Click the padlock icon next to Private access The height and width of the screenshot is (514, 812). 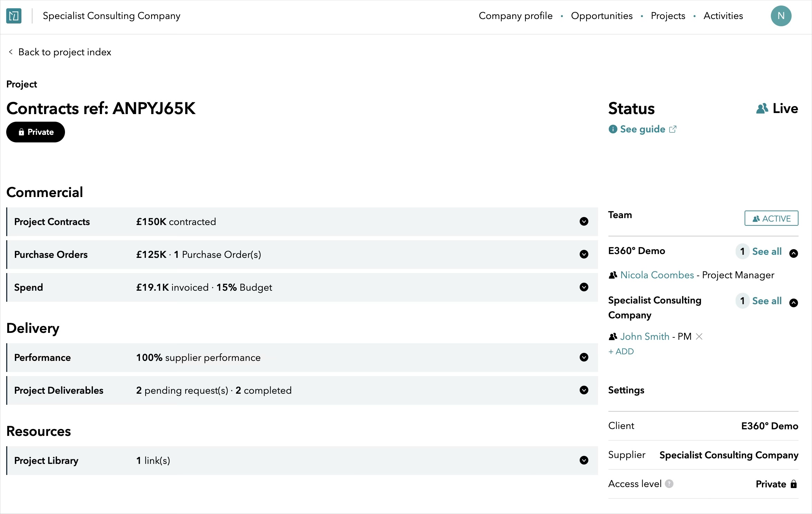pyautogui.click(x=794, y=484)
